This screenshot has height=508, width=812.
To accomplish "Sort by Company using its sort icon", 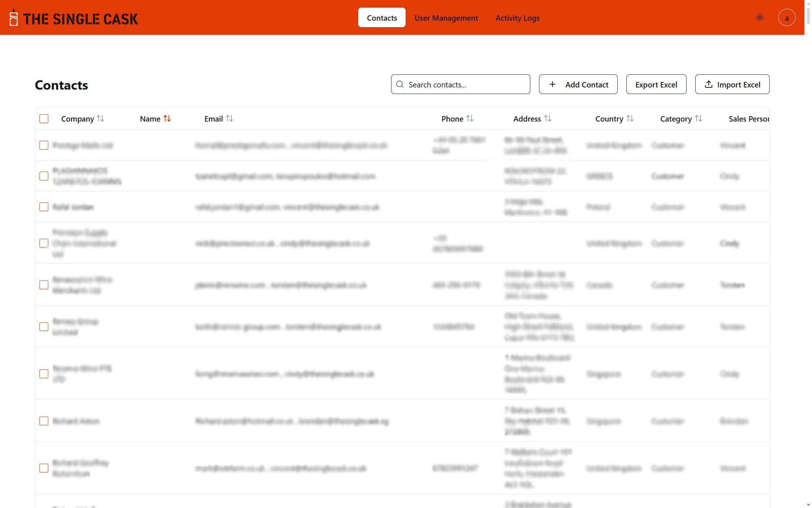I will (101, 119).
